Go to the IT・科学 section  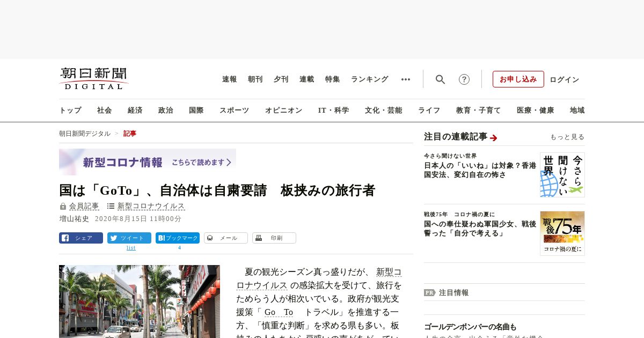point(334,111)
